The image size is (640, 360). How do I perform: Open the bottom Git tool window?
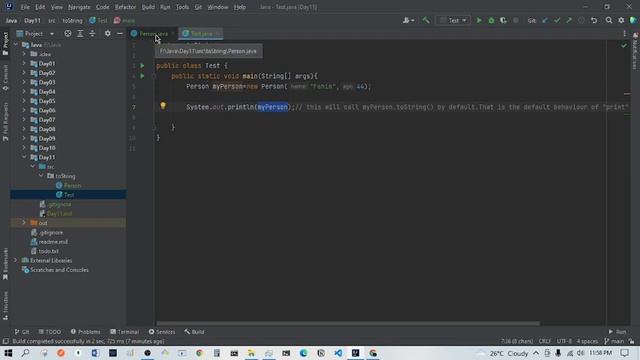click(22, 332)
